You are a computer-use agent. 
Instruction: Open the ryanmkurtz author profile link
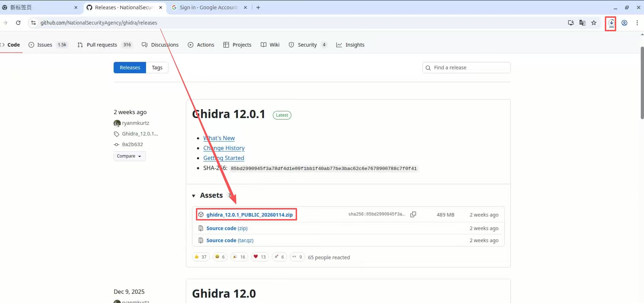pos(136,123)
